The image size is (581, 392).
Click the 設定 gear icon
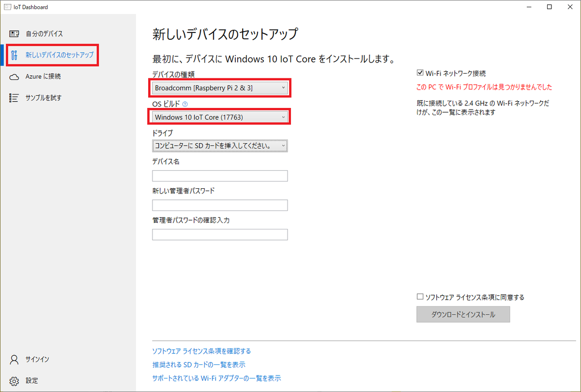(x=14, y=381)
